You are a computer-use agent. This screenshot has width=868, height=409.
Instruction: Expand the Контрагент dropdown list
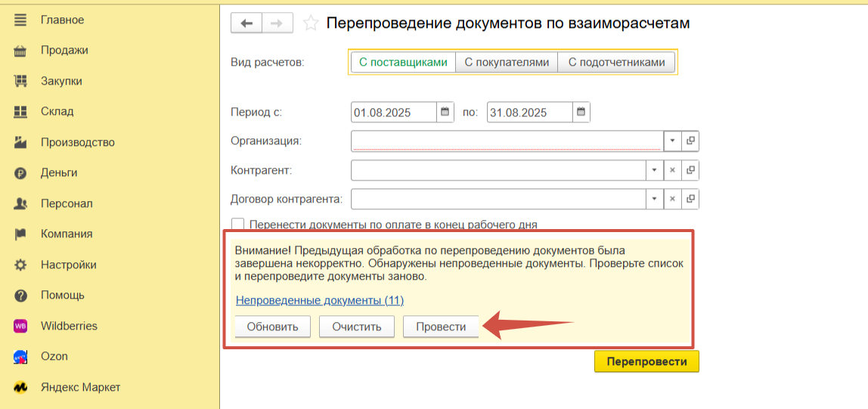(x=654, y=170)
